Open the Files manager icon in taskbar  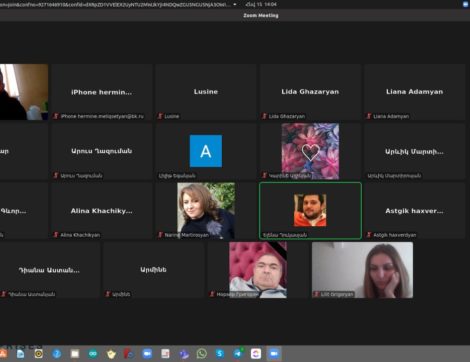pos(75,353)
